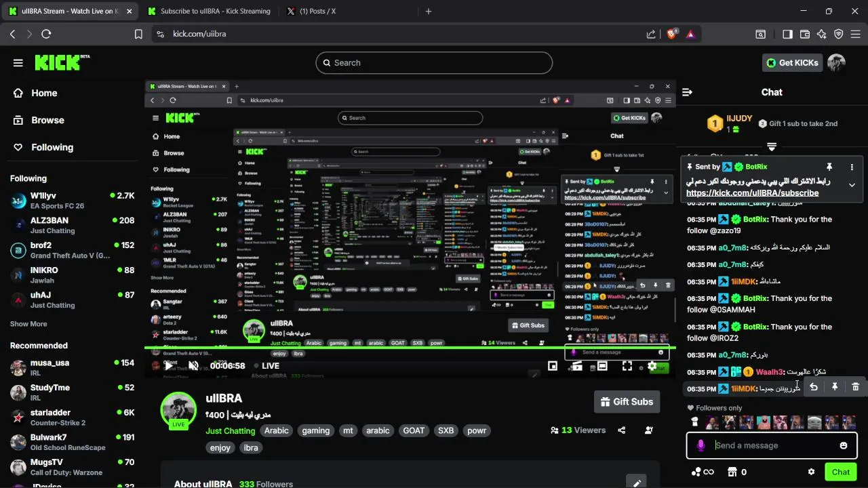Select the first emote in emote row
The image size is (868, 488).
694,422
